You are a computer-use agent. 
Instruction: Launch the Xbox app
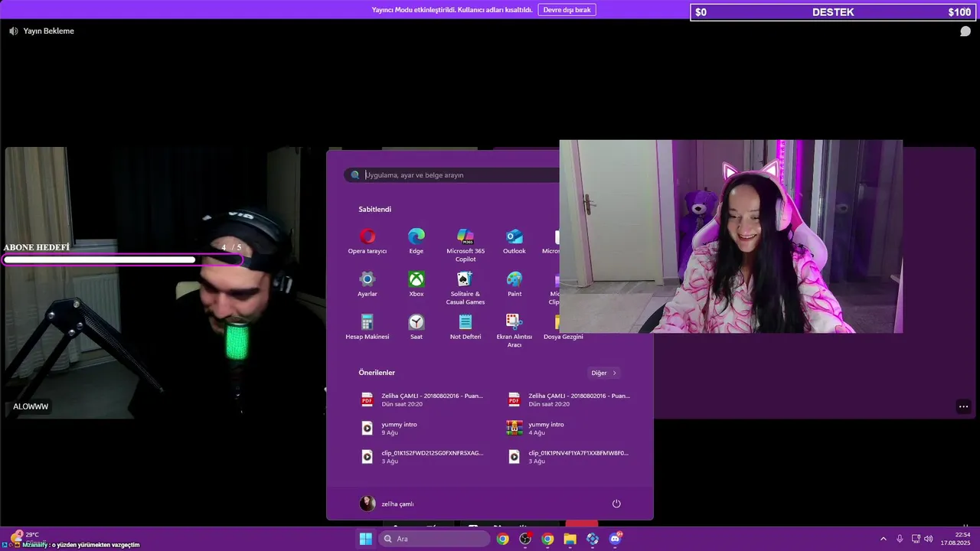pyautogui.click(x=416, y=284)
